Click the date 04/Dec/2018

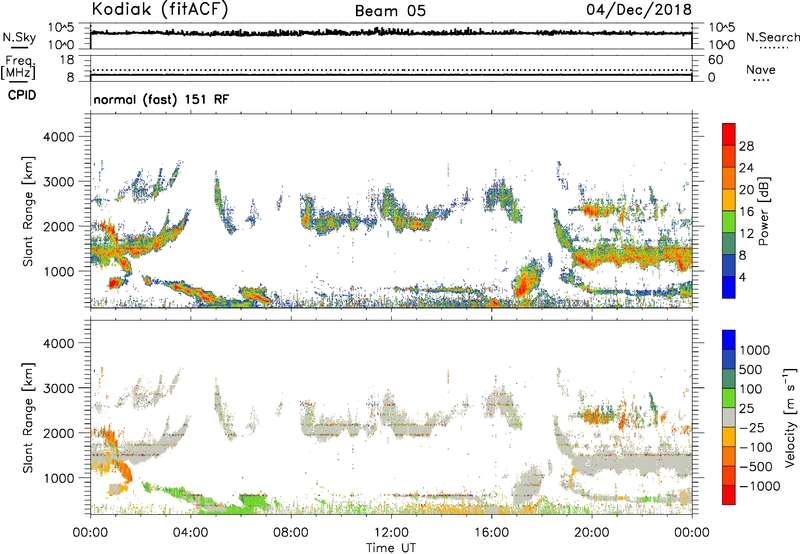638,9
